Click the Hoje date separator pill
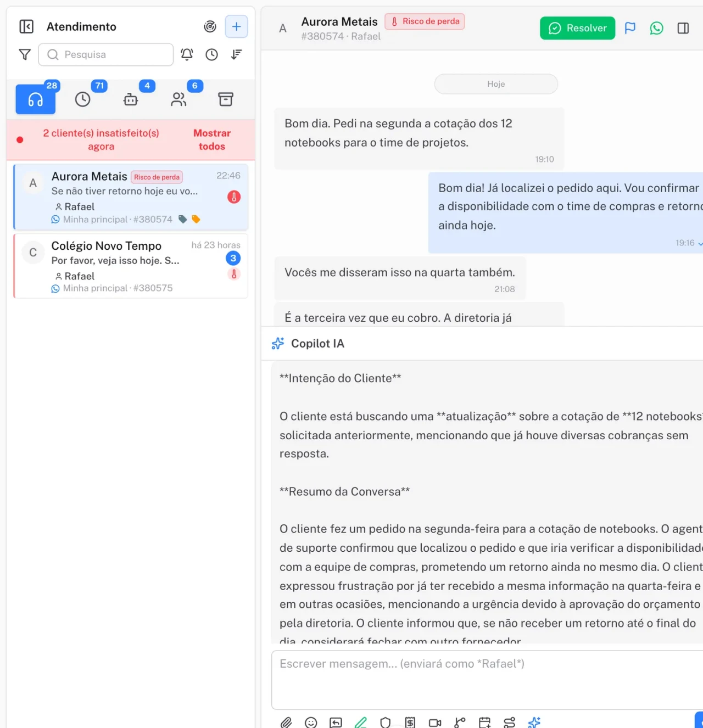The width and height of the screenshot is (703, 728). pos(496,84)
